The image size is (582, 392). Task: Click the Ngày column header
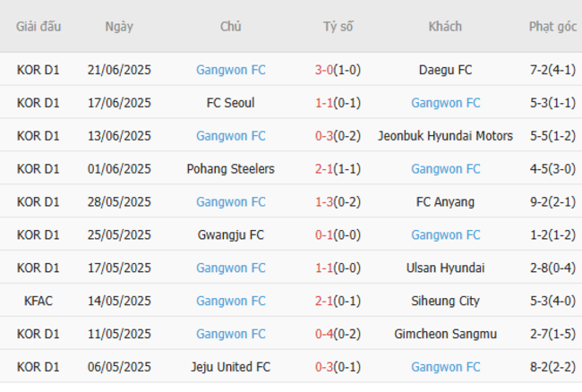pos(119,27)
